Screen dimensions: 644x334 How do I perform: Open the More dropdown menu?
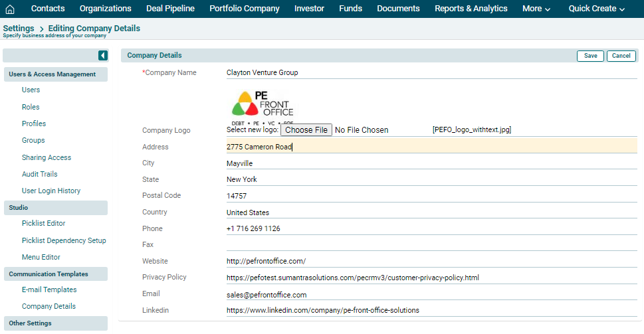coord(536,9)
